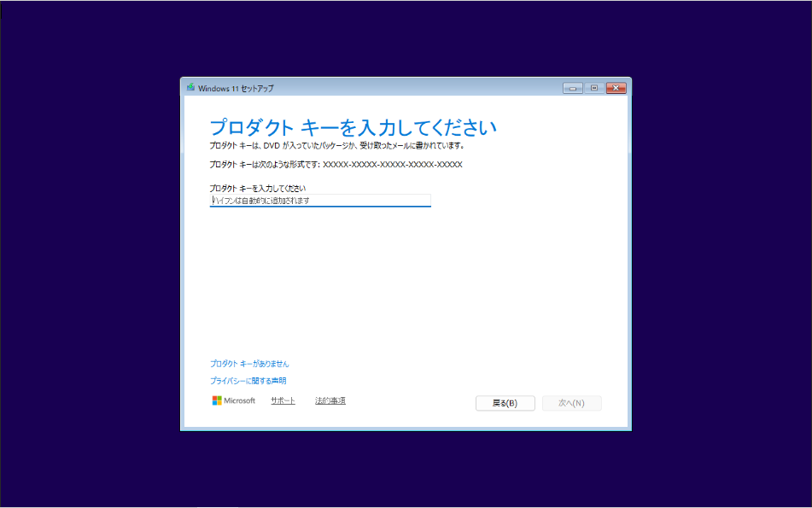
Task: Click the XXXXX product key format example text
Action: point(336,164)
